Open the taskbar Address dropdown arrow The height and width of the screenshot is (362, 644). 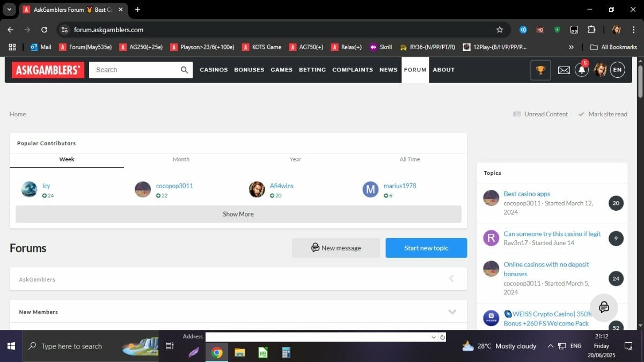[433, 337]
